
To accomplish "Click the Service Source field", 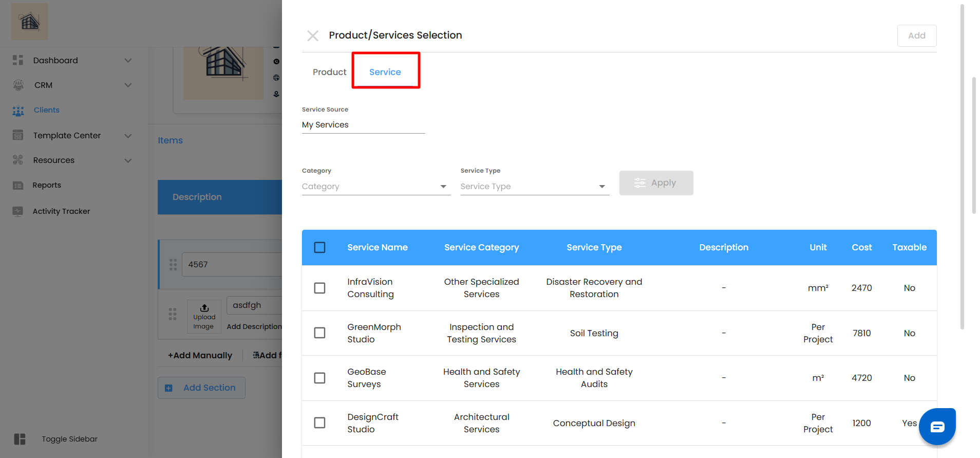I will [363, 125].
